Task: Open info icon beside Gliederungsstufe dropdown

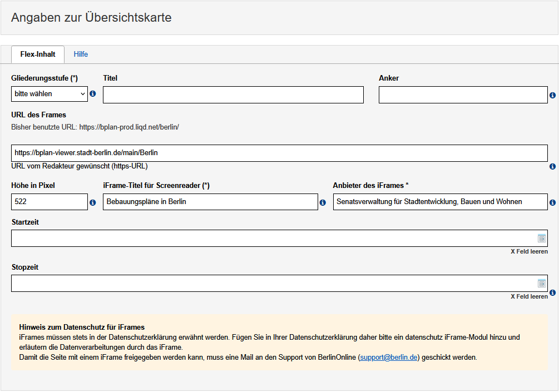Action: (x=93, y=94)
